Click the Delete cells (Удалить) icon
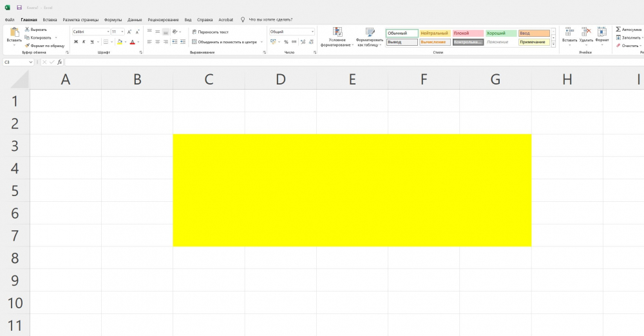This screenshot has height=336, width=644. coord(586,32)
